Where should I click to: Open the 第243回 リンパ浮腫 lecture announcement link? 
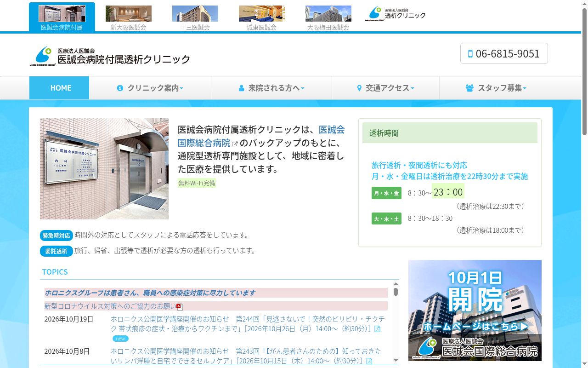pos(246,356)
